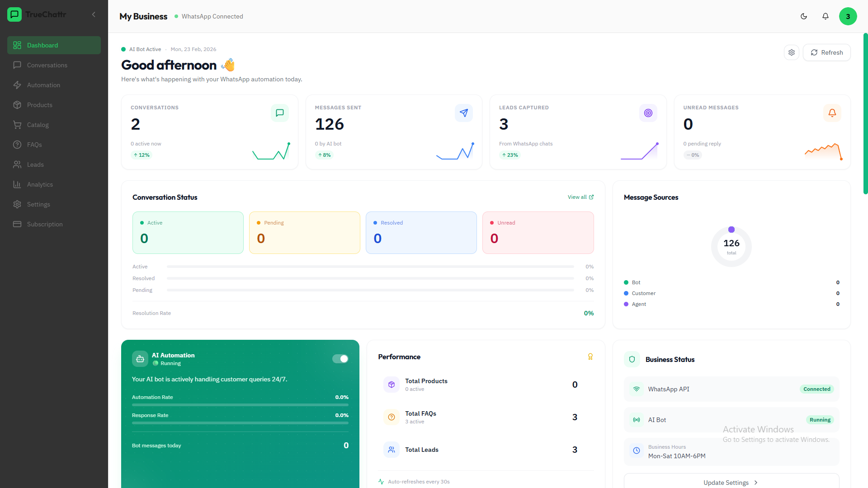This screenshot has width=868, height=488.
Task: Click the Automation Rate progress bar
Action: pyautogui.click(x=240, y=405)
